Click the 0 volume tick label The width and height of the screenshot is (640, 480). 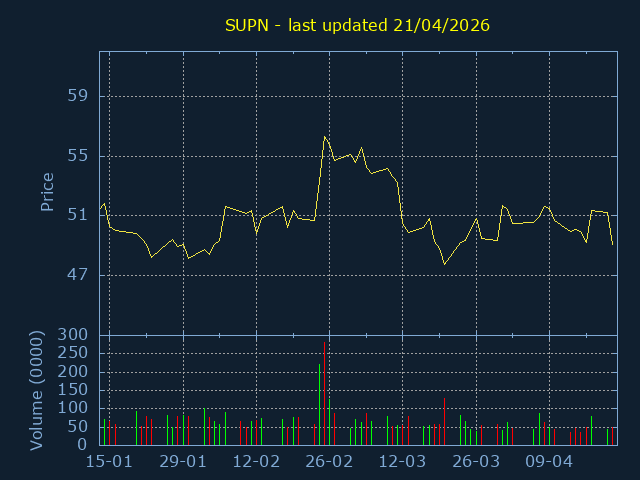tap(84, 445)
